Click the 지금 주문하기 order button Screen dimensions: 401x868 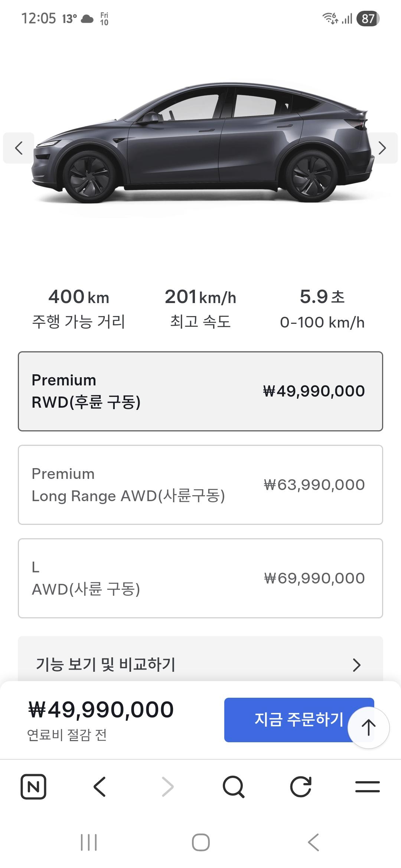click(x=286, y=720)
